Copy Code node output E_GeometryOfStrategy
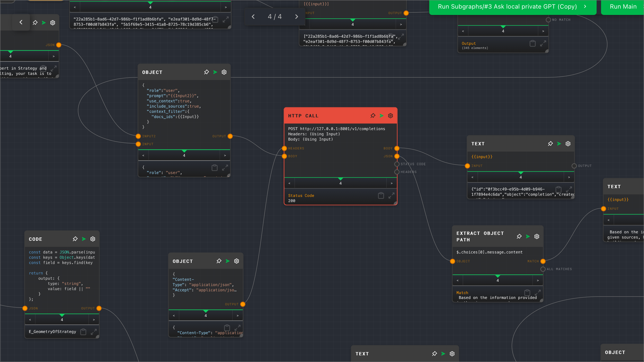The image size is (644, 362). click(x=83, y=332)
